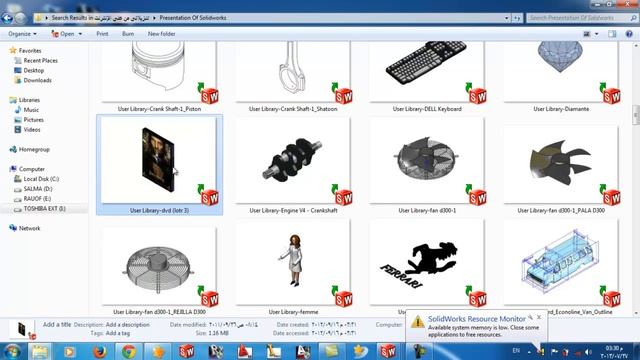Select the Diamante model thumbnail
The width and height of the screenshot is (640, 360).
click(561, 72)
